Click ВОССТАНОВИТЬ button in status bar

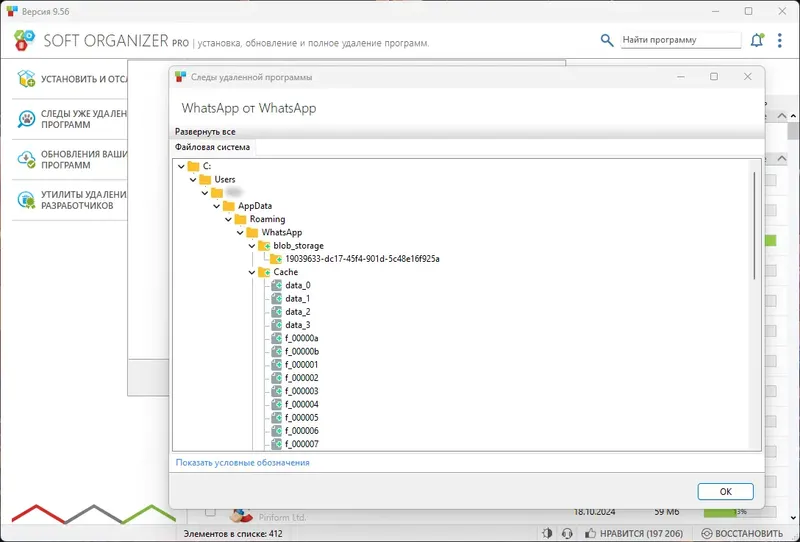point(742,533)
